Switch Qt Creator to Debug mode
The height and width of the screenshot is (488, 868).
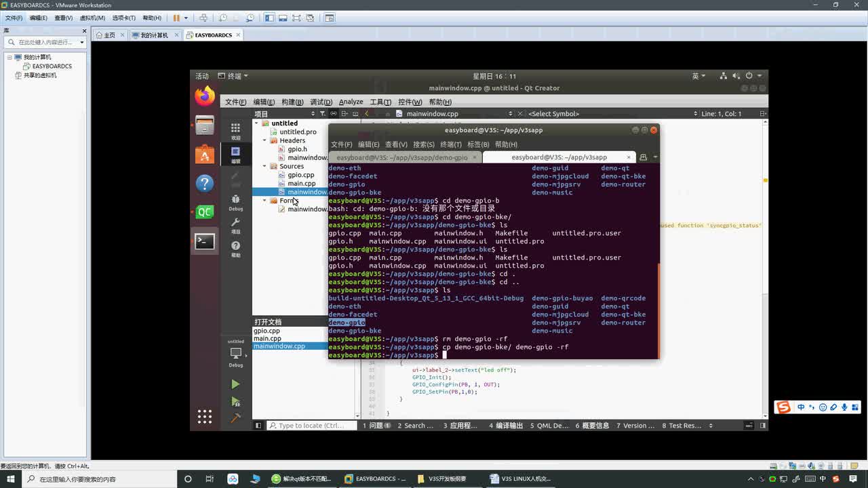click(235, 202)
